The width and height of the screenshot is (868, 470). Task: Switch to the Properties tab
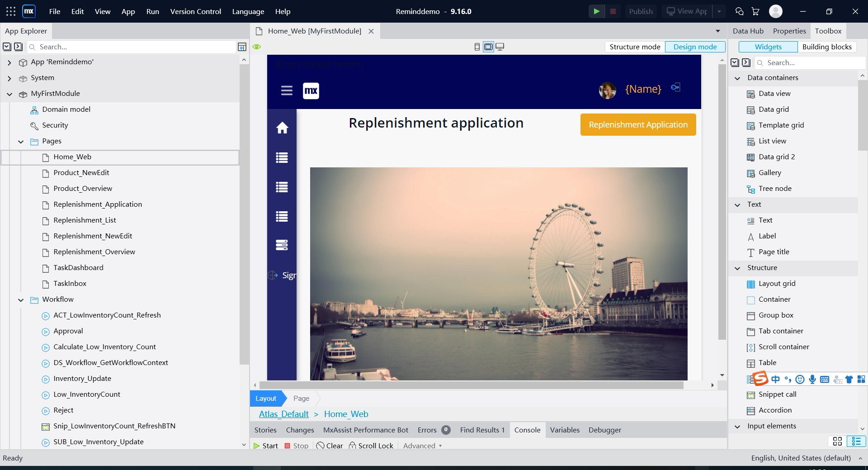[x=789, y=31]
